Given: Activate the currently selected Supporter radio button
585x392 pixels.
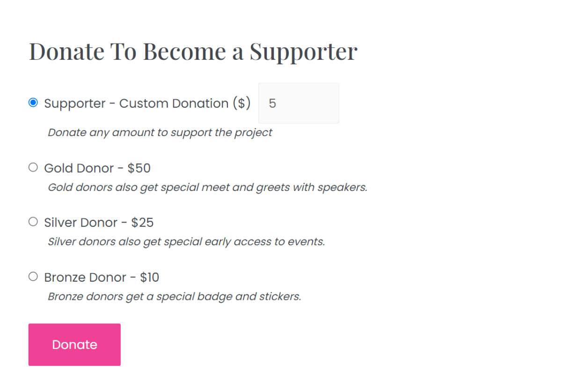Looking at the screenshot, I should [33, 103].
